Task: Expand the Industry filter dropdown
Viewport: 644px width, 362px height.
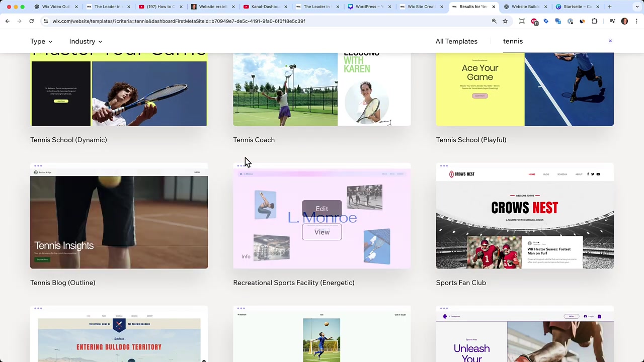Action: click(86, 41)
